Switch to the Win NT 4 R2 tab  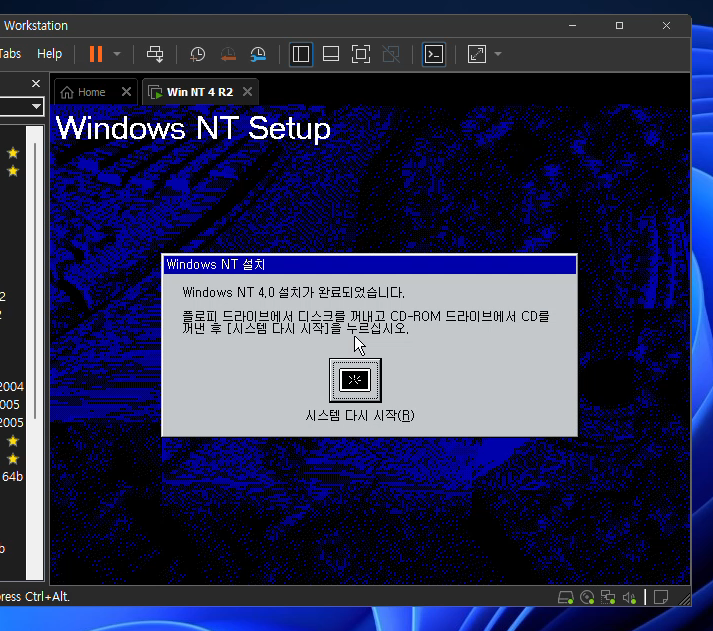tap(200, 92)
